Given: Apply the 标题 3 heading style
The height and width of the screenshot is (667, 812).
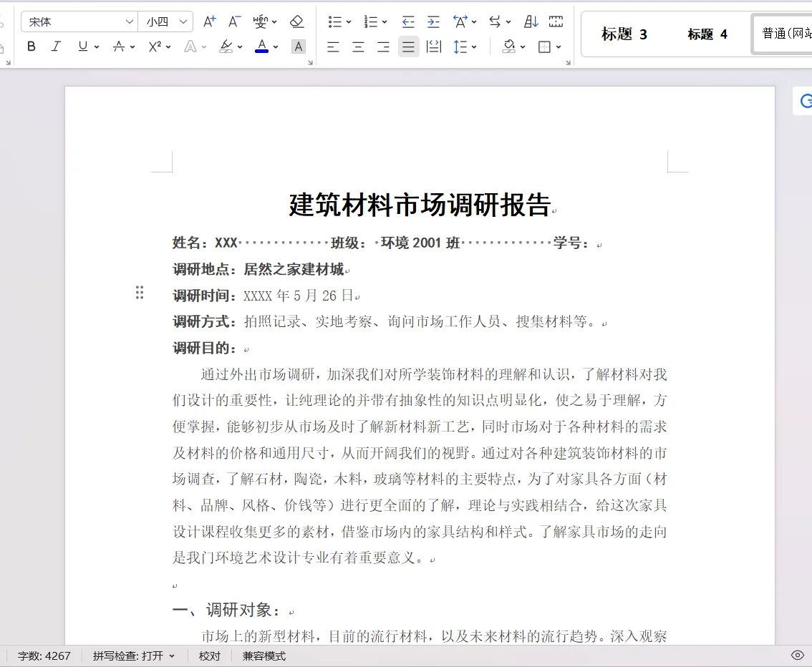Looking at the screenshot, I should pyautogui.click(x=624, y=34).
